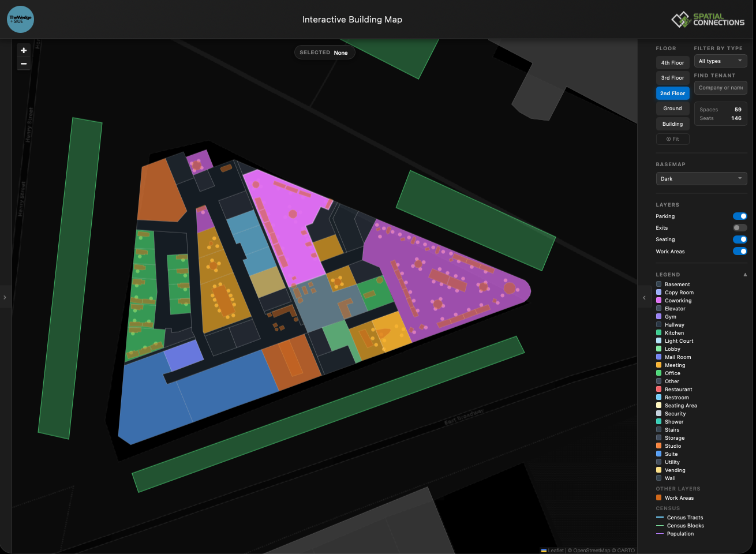Screen dimensions: 756x554
Task: Click the Building button
Action: 672,123
